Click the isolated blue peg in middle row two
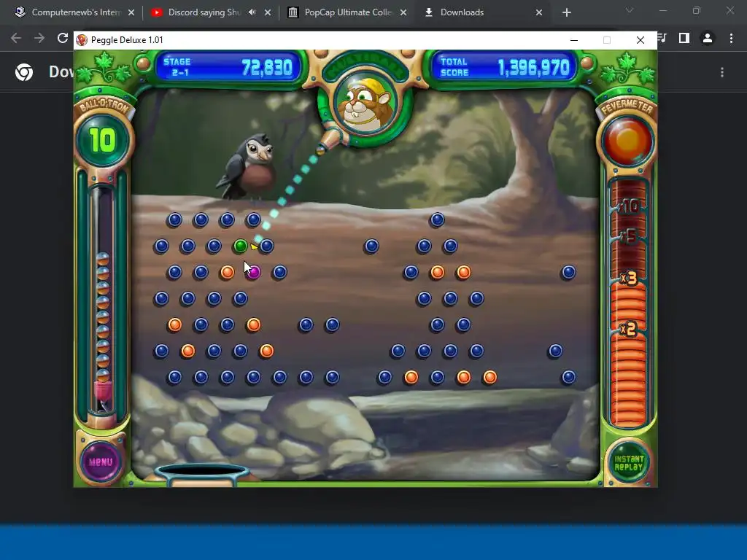Screen dimensions: 747x560 pyautogui.click(x=371, y=246)
